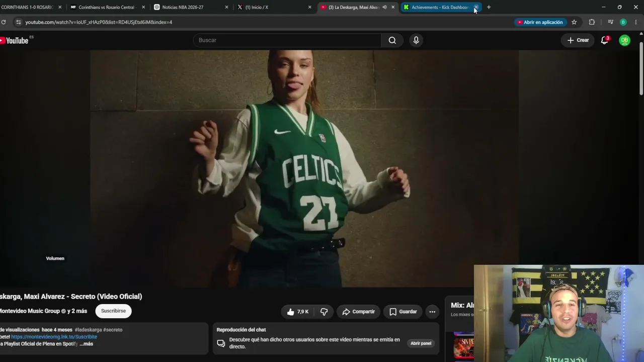Close the La Deskarga YouTube tab
This screenshot has width=644, height=362.
point(393,7)
